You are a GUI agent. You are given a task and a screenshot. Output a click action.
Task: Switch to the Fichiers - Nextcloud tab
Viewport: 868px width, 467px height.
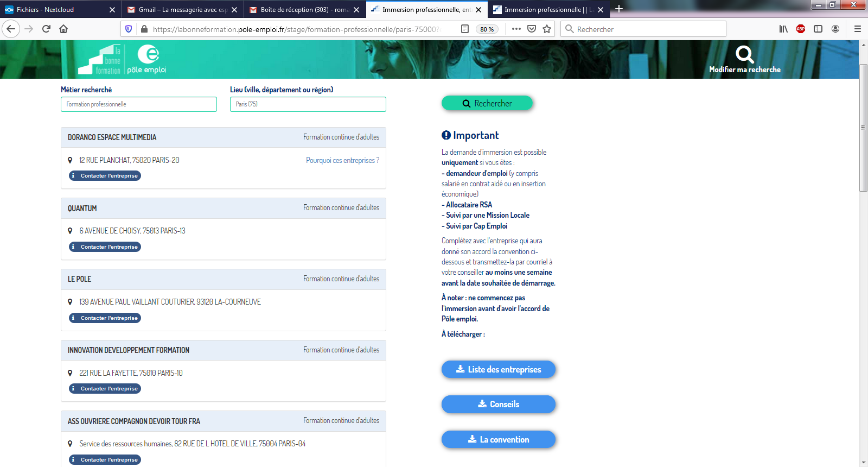tap(60, 9)
